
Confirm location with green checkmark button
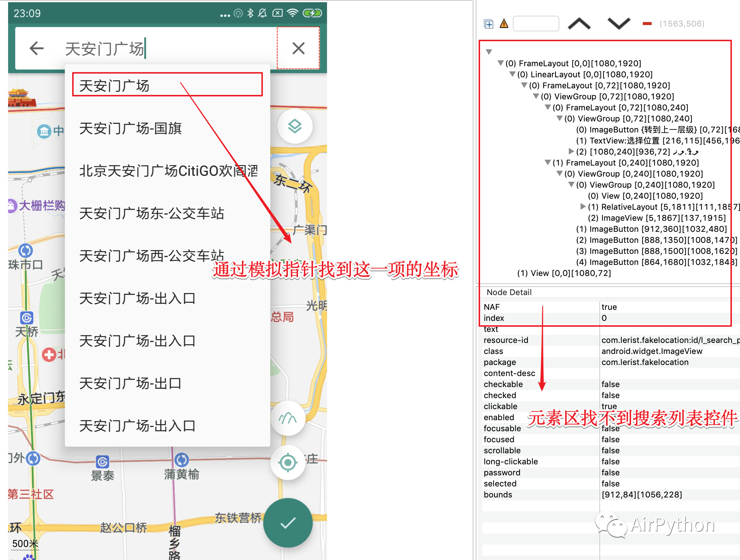point(288,523)
